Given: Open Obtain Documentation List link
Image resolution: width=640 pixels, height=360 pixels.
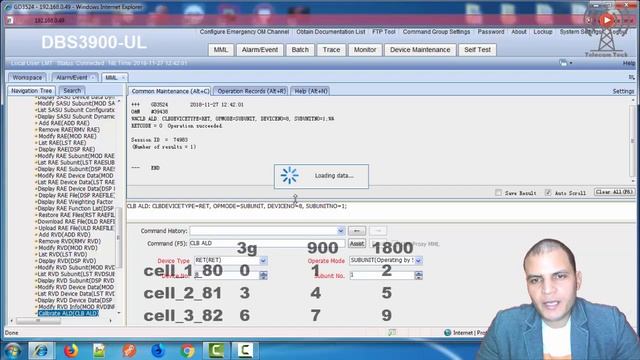Looking at the screenshot, I should (x=331, y=32).
